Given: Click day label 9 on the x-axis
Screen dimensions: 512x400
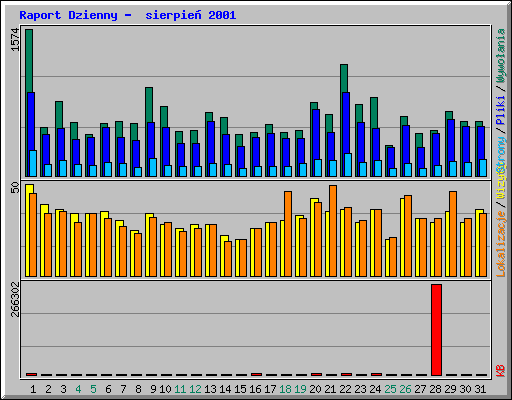Looking at the screenshot, I should (x=153, y=389).
